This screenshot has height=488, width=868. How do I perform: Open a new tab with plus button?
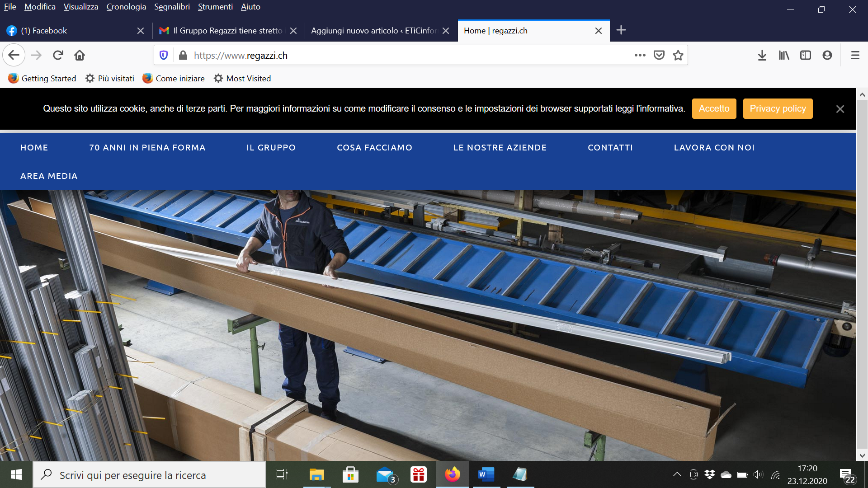point(621,30)
